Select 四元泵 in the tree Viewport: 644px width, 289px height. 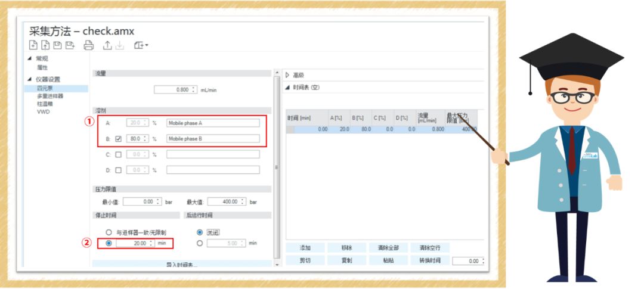45,88
